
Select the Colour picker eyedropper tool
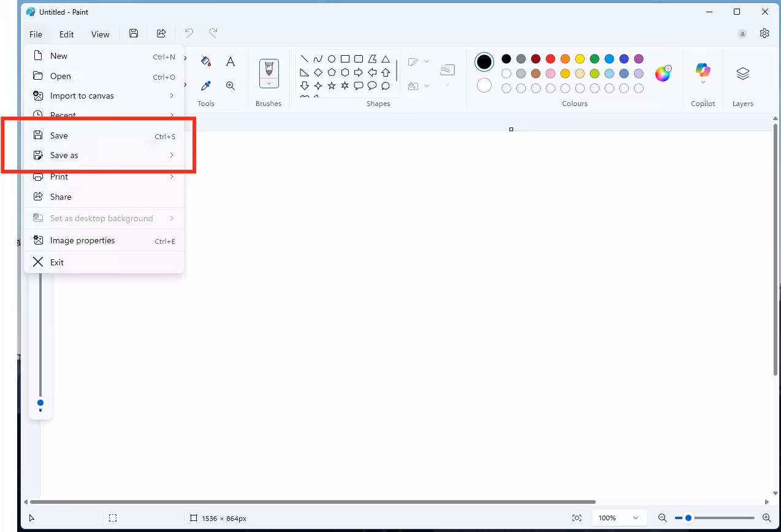[x=205, y=85]
